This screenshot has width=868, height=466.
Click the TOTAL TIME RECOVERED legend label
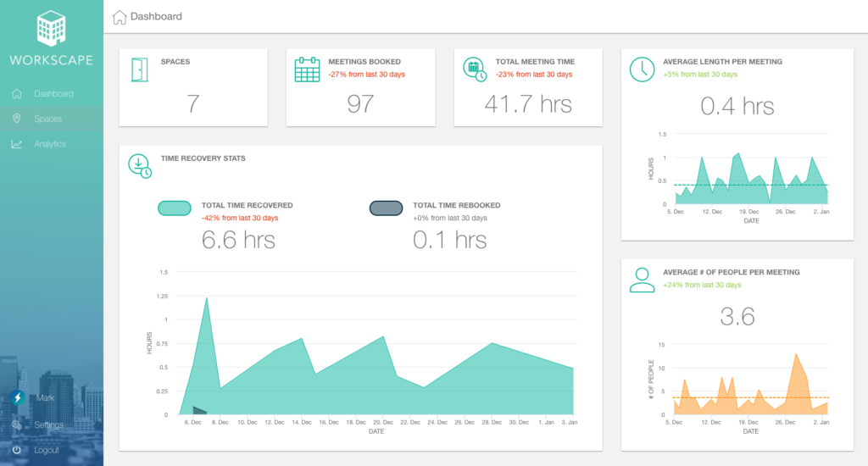tap(247, 205)
